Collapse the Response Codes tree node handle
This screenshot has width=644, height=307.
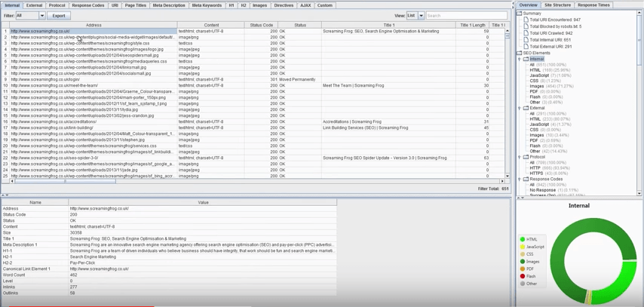point(520,180)
